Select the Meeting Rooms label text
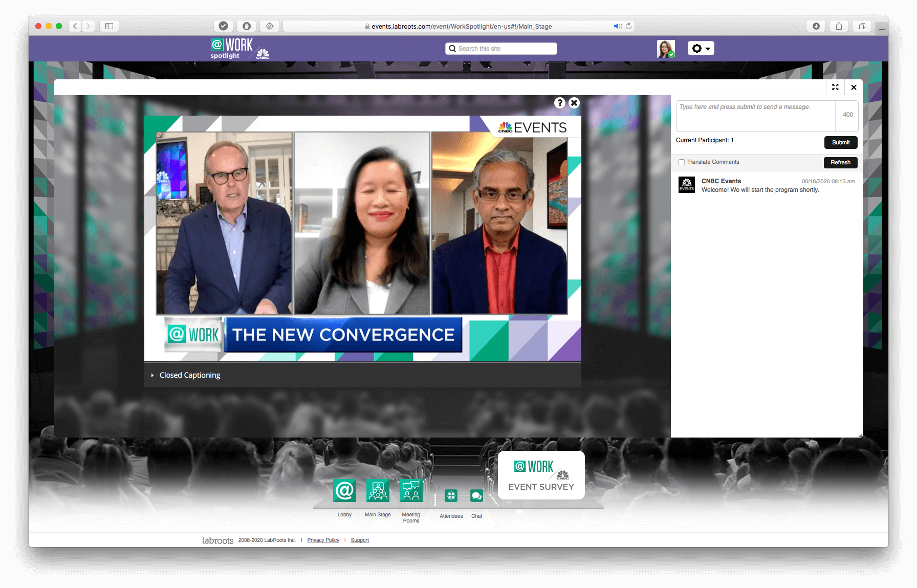917x588 pixels. (411, 518)
